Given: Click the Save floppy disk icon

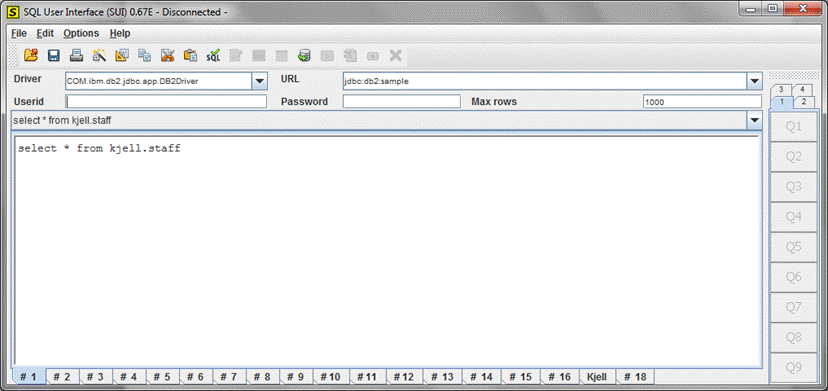Looking at the screenshot, I should coord(54,55).
